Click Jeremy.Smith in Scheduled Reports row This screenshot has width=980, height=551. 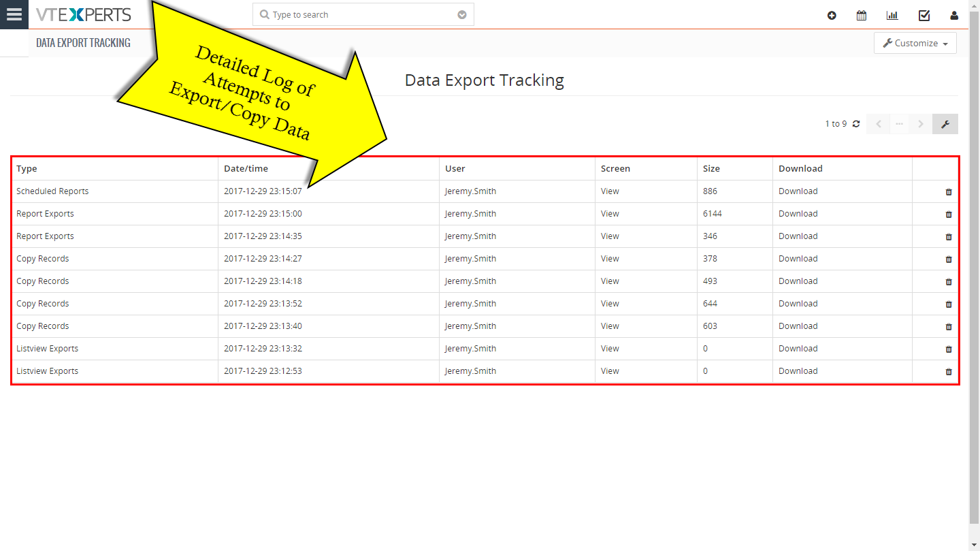point(470,191)
